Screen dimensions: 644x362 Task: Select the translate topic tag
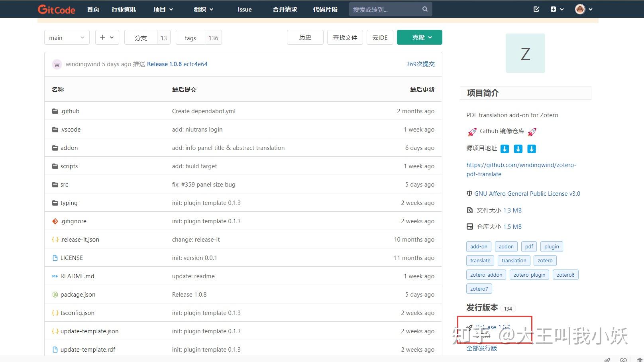480,261
